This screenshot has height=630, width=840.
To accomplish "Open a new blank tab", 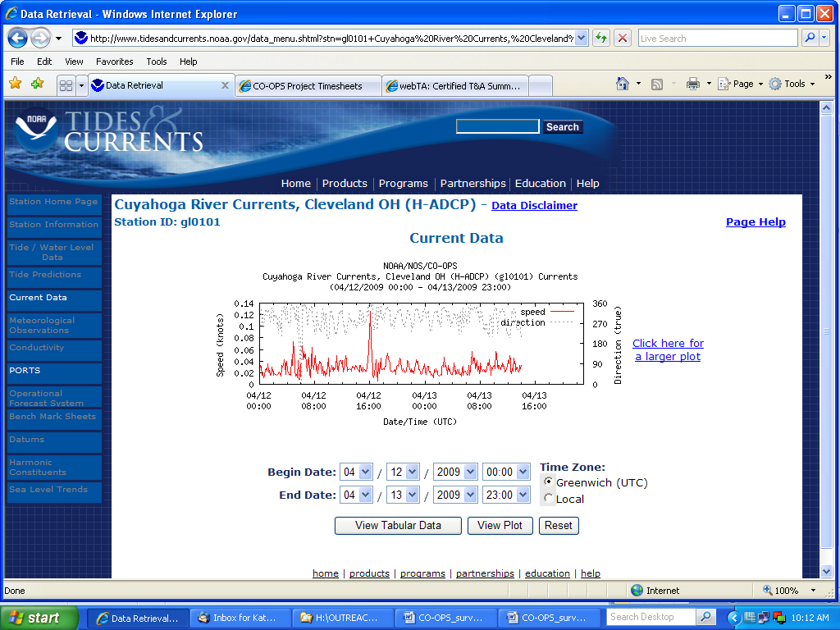I will click(x=541, y=85).
